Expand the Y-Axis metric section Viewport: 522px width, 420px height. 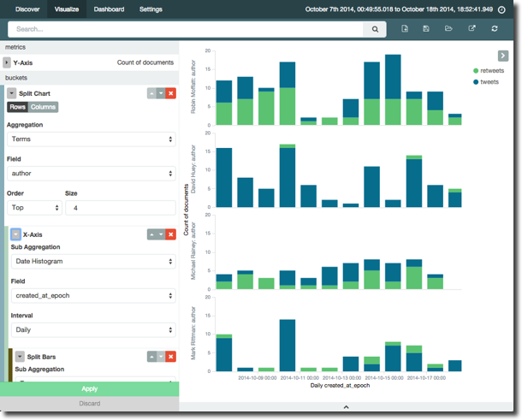pos(7,62)
